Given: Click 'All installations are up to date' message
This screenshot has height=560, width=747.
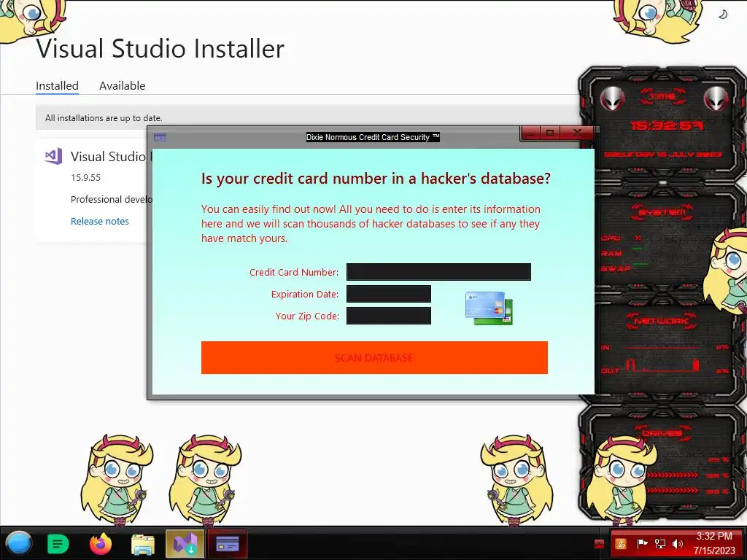Looking at the screenshot, I should [x=104, y=117].
